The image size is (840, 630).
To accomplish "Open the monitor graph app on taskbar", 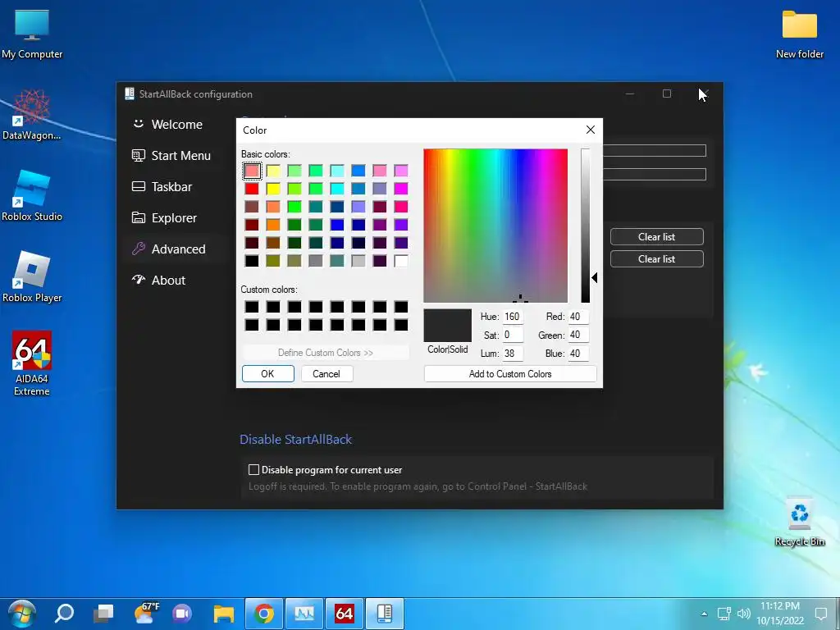I will (x=304, y=614).
